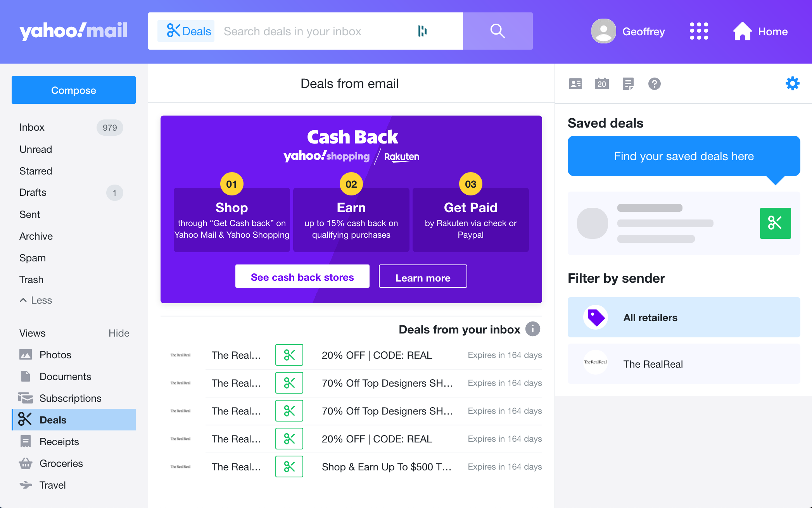The width and height of the screenshot is (812, 508).
Task: Click the Deals scissor icon in search bar
Action: click(172, 31)
